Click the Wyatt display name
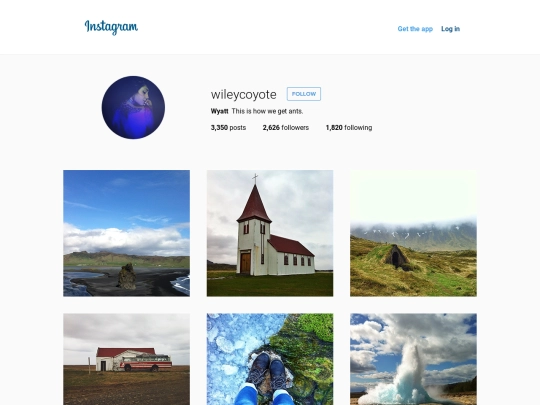 pos(219,111)
